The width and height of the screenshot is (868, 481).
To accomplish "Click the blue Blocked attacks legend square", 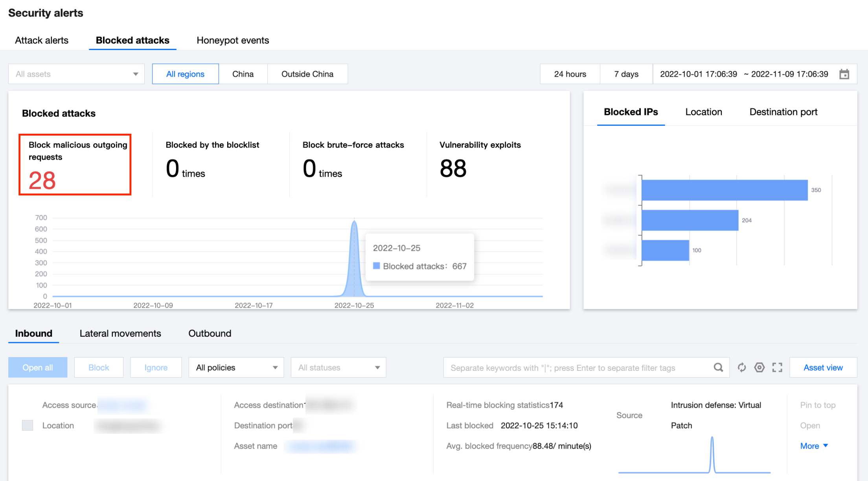I will 376,266.
